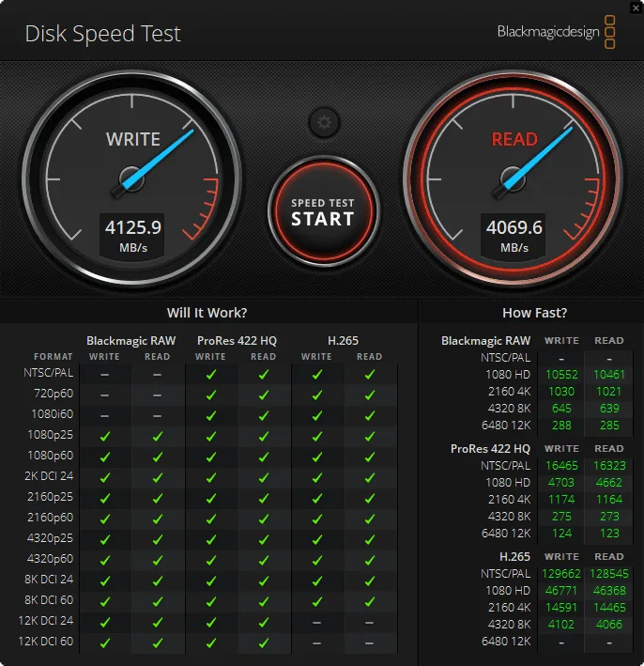The height and width of the screenshot is (666, 644).
Task: Open settings gear above Start button
Action: tap(324, 123)
